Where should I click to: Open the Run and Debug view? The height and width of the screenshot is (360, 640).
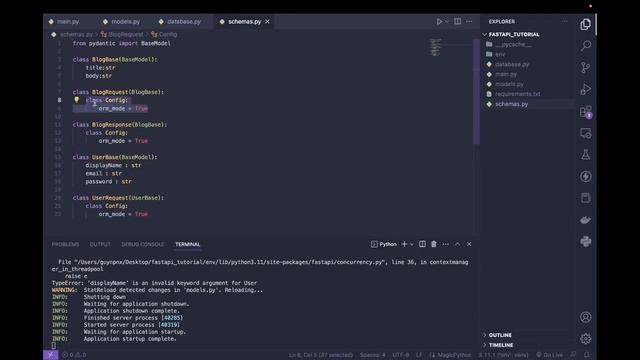[x=585, y=89]
